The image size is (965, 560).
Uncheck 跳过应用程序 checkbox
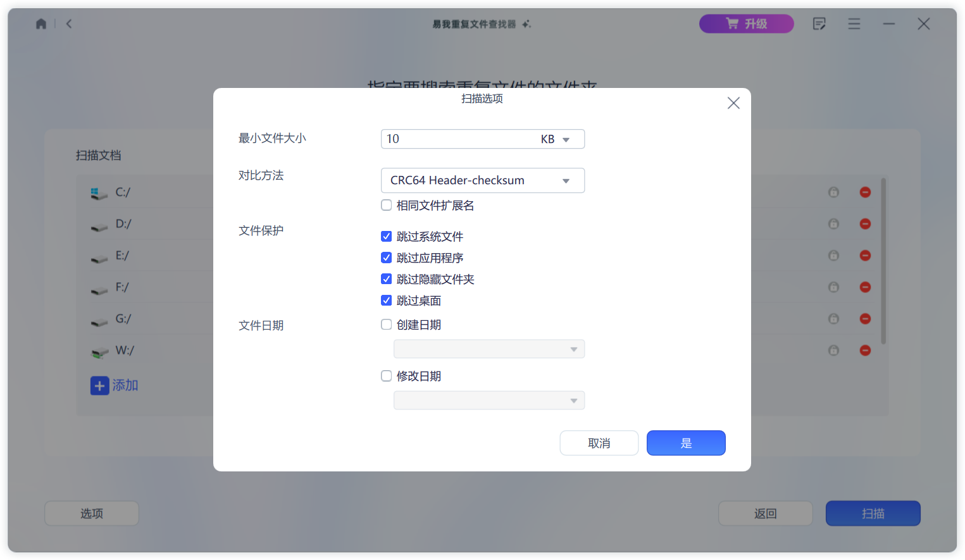pos(386,258)
